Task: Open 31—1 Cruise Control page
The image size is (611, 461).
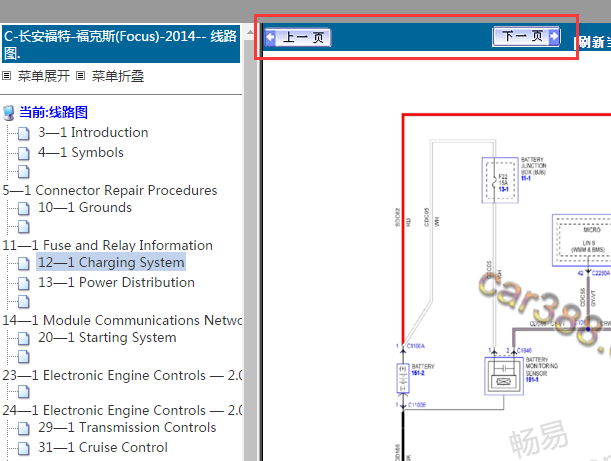Action: pyautogui.click(x=103, y=447)
